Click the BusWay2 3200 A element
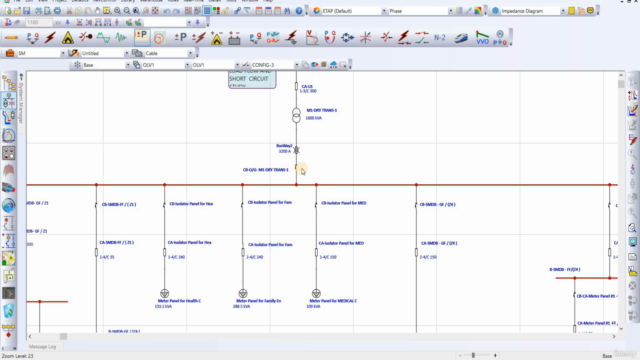The height and width of the screenshot is (360, 640). [x=296, y=150]
